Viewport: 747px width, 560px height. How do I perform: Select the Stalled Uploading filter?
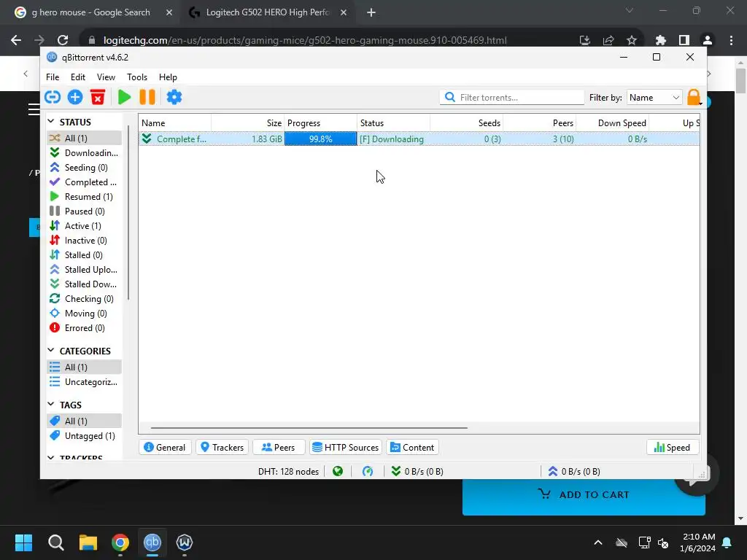coord(84,270)
